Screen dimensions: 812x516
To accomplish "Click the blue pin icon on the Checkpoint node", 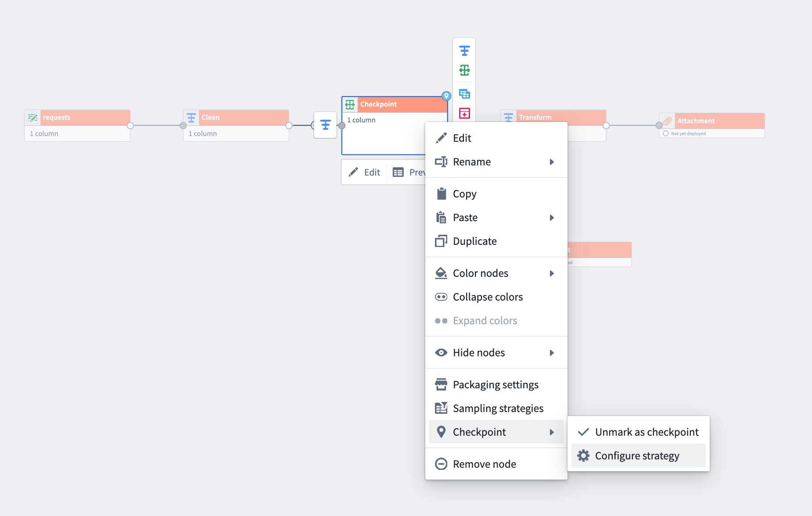I will 447,97.
